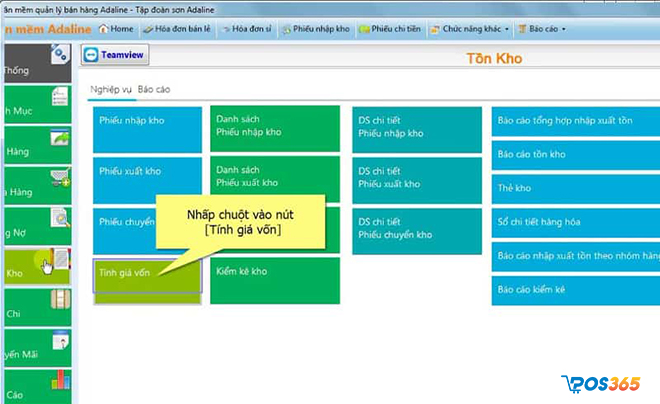Expand the Báo cáo toolbar dropdown
The width and height of the screenshot is (660, 404).
pyautogui.click(x=544, y=29)
